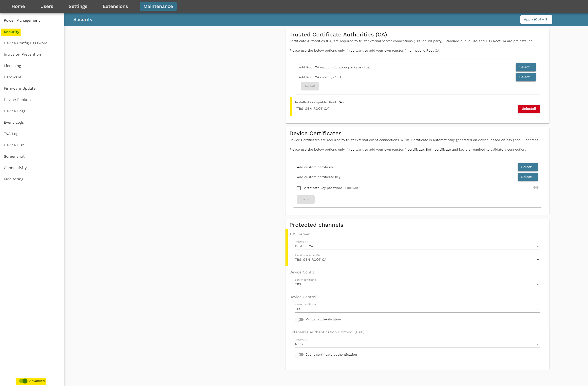This screenshot has width=588, height=386.
Task: Open Device List page
Action: point(14,145)
